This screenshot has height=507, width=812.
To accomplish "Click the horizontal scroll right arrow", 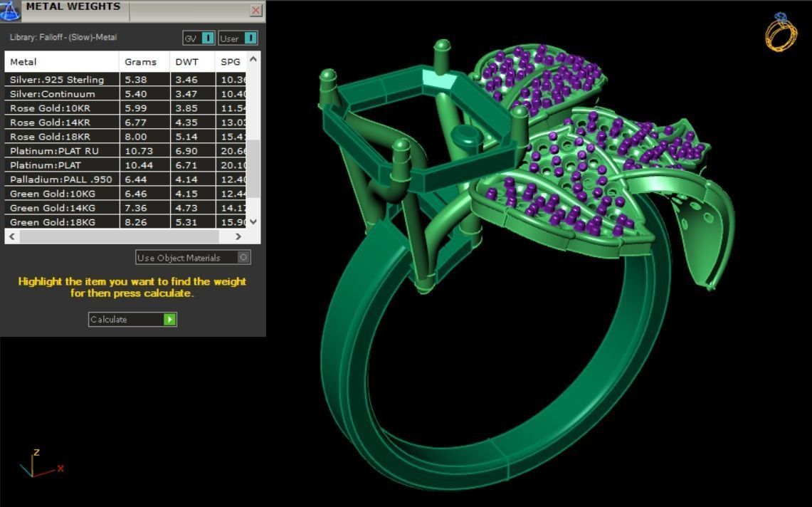I will pos(238,236).
